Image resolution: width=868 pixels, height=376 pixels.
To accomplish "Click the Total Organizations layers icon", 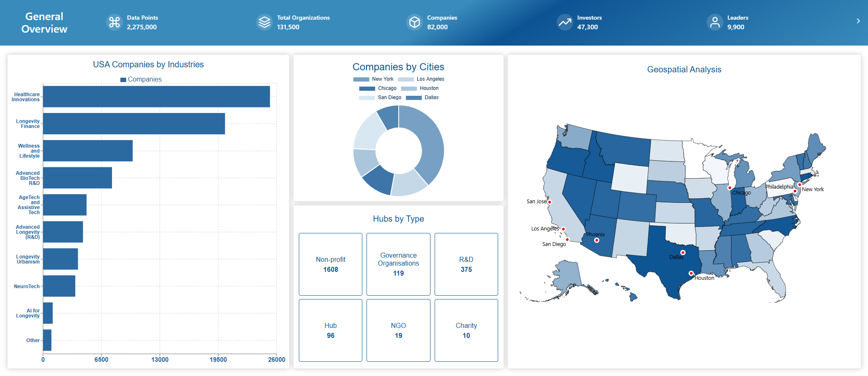I will point(264,22).
